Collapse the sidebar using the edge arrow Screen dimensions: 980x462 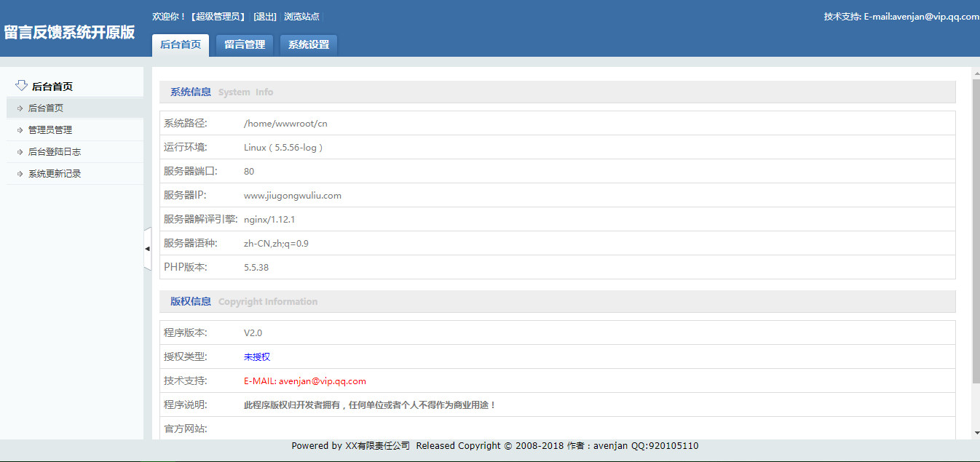tap(148, 248)
